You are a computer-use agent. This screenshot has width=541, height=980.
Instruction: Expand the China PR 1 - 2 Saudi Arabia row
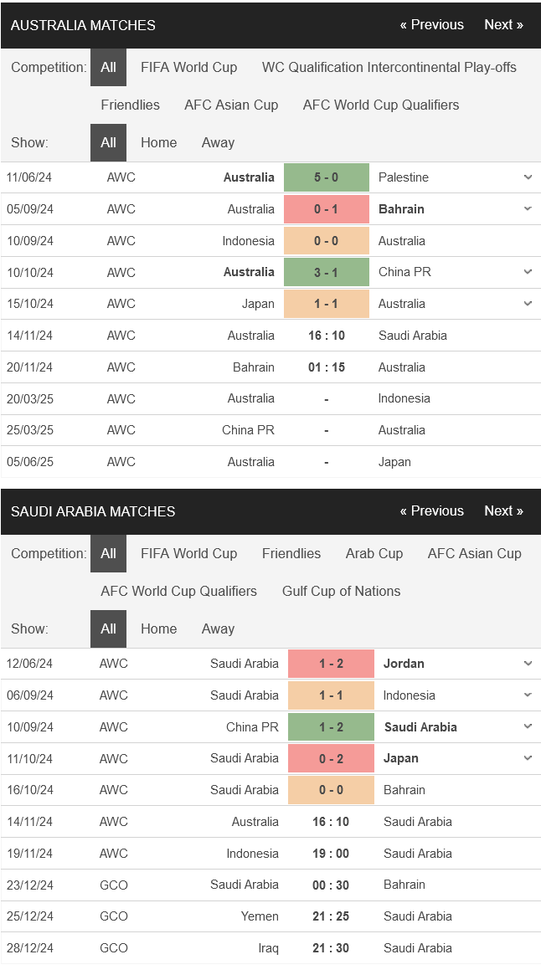coord(528,727)
